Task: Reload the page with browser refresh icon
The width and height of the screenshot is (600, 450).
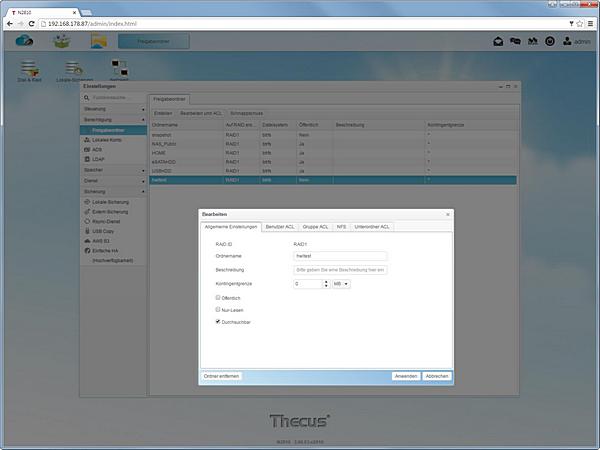Action: point(31,24)
